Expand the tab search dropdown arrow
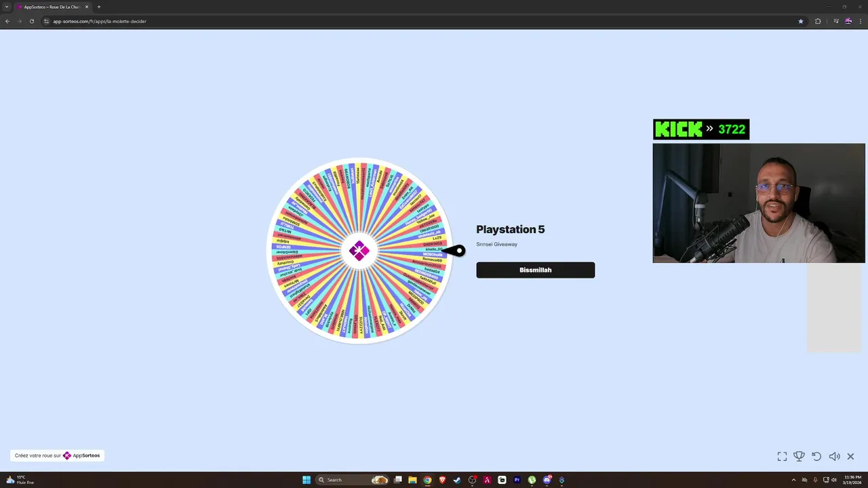 [7, 7]
